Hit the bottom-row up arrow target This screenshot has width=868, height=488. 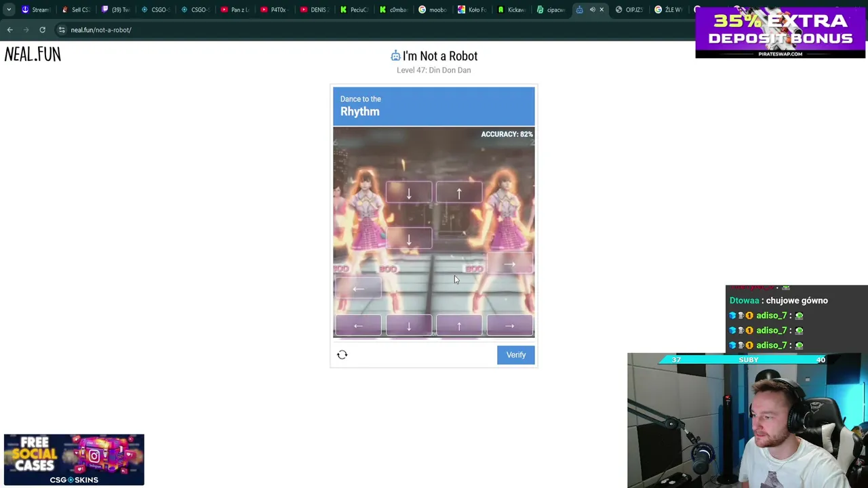click(459, 326)
